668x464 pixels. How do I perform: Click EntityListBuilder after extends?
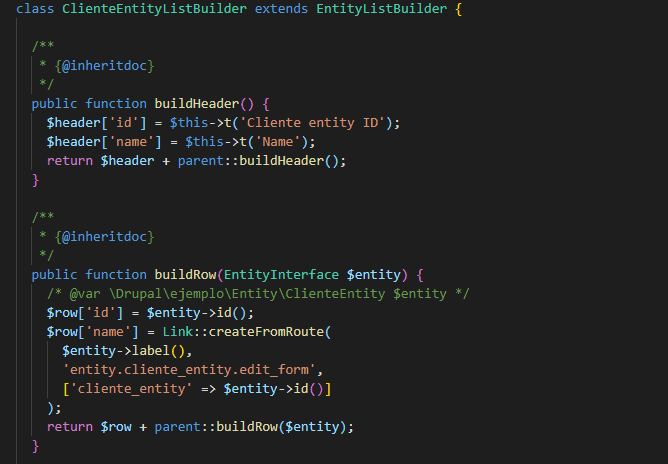[x=382, y=9]
